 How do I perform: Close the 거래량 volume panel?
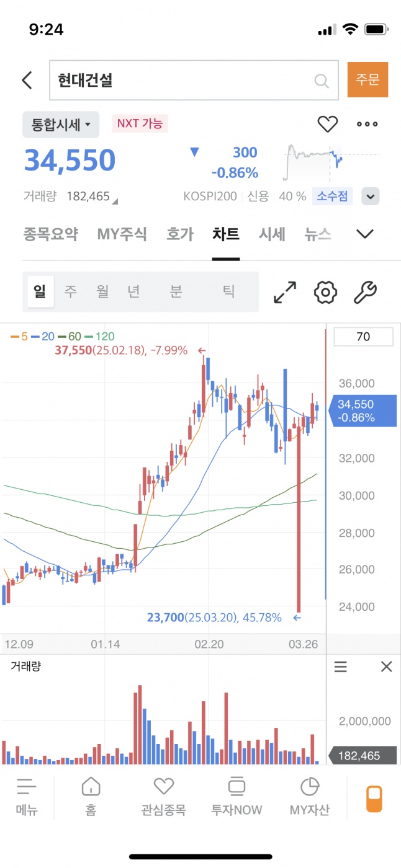[x=386, y=666]
